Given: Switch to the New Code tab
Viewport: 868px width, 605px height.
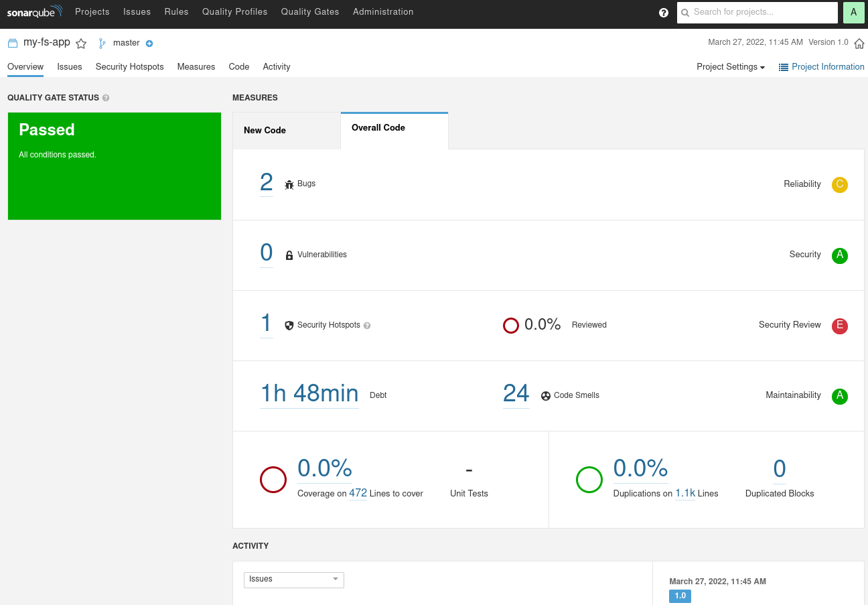Looking at the screenshot, I should click(x=286, y=131).
